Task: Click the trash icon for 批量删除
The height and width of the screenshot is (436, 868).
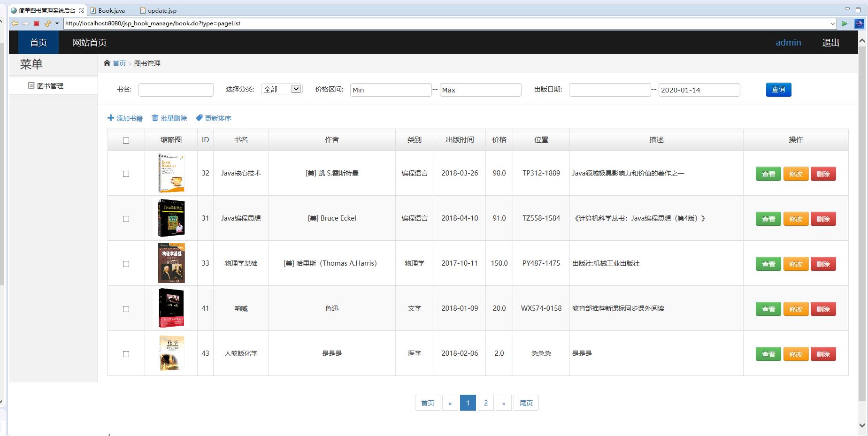Action: pos(155,118)
